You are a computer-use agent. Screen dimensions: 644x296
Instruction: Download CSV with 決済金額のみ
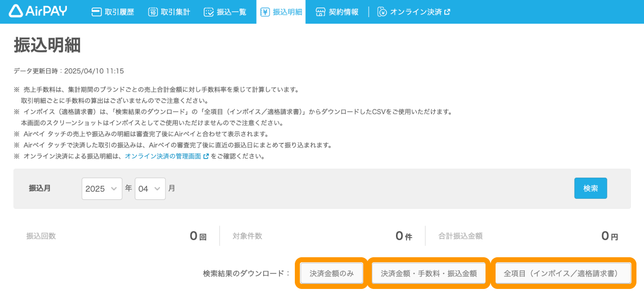pos(332,273)
